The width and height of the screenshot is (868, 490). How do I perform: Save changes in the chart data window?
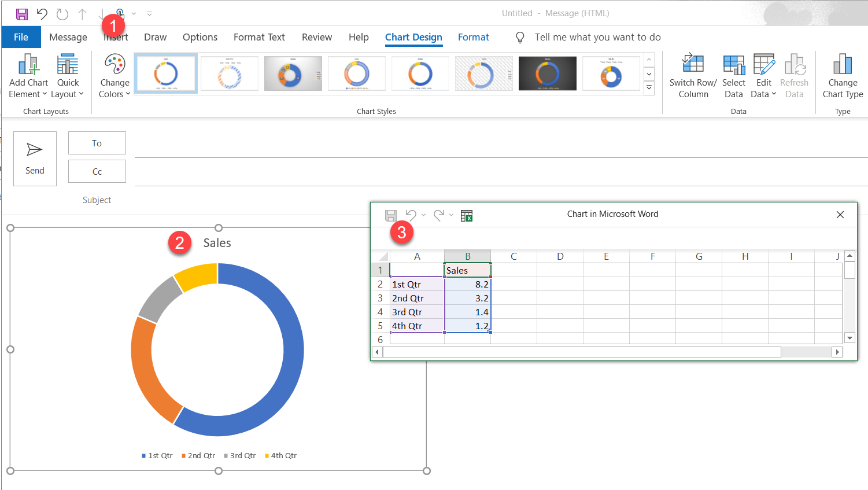391,215
